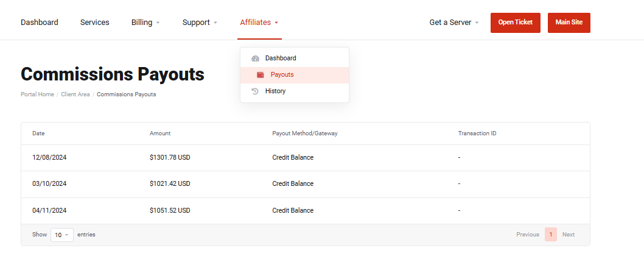
Task: Click the Previous pagination button
Action: 527,235
